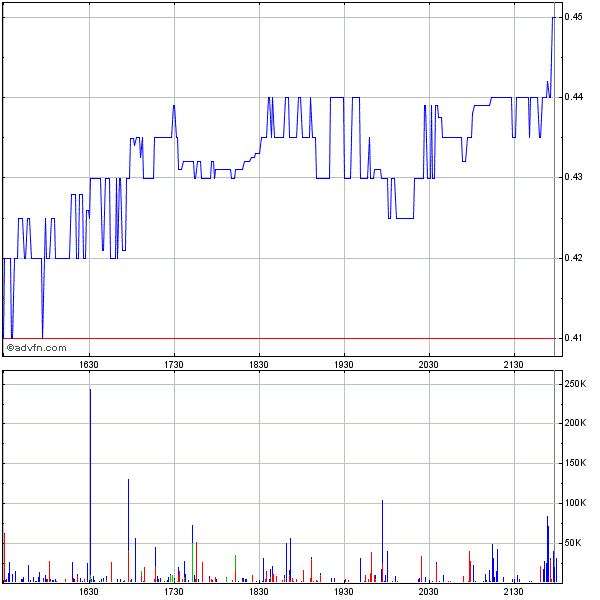Click 2030 time label under volume chart
The height and width of the screenshot is (600, 600).
[x=429, y=592]
